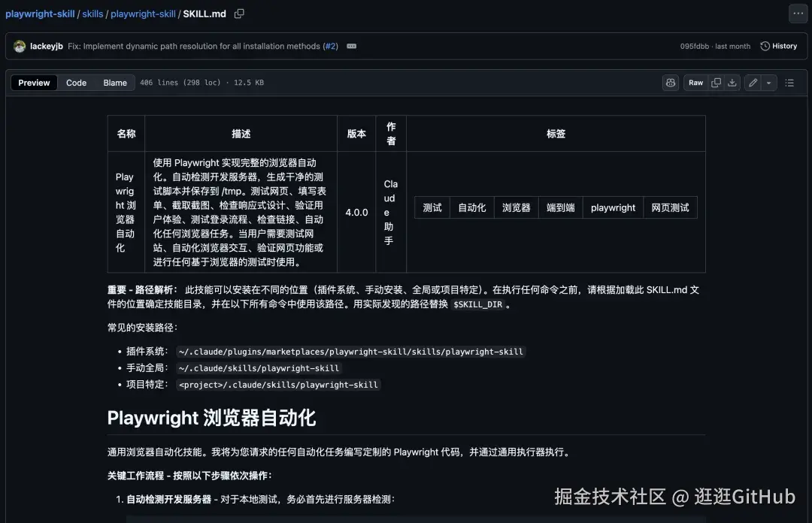Copy the SKILL.md file path

238,14
